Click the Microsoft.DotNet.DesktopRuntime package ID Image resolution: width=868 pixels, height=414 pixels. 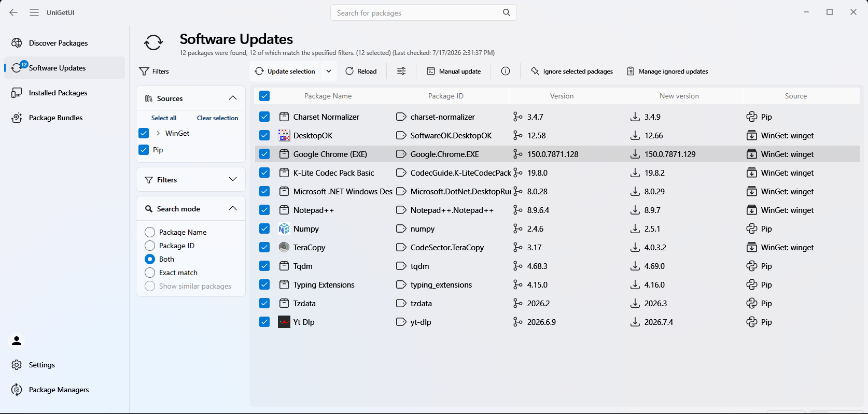point(460,191)
